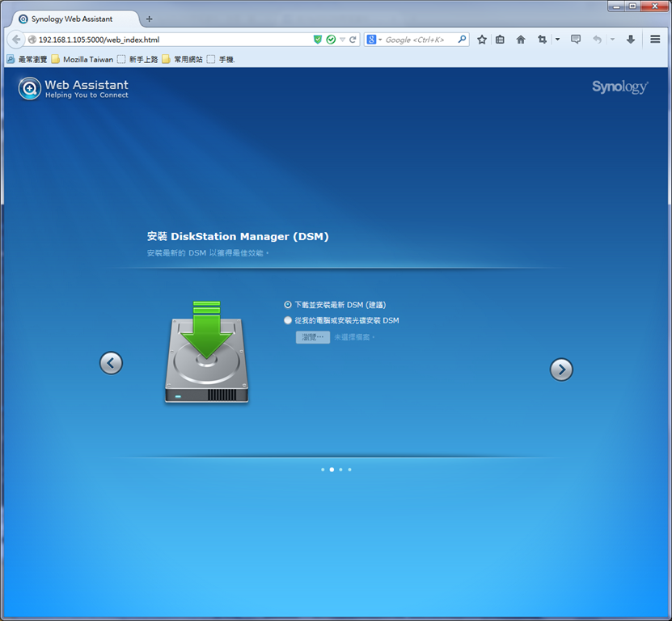Minimize the browser window
The width and height of the screenshot is (672, 621).
(616, 6)
